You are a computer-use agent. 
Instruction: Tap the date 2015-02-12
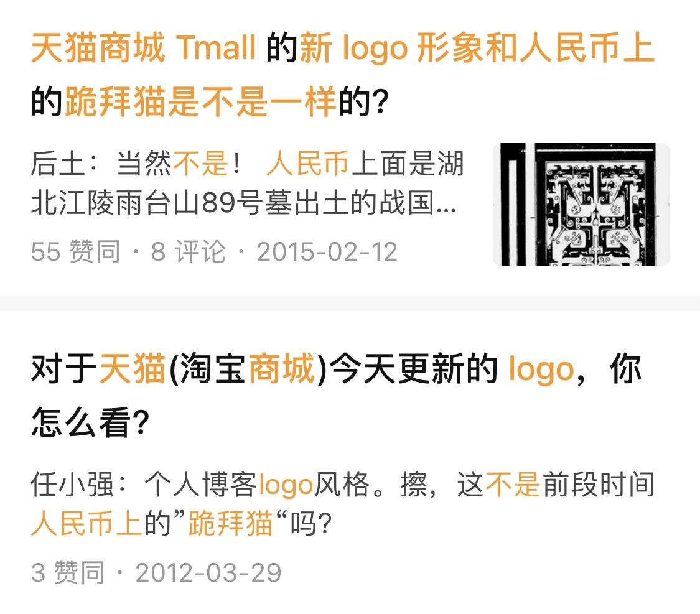pos(327,251)
